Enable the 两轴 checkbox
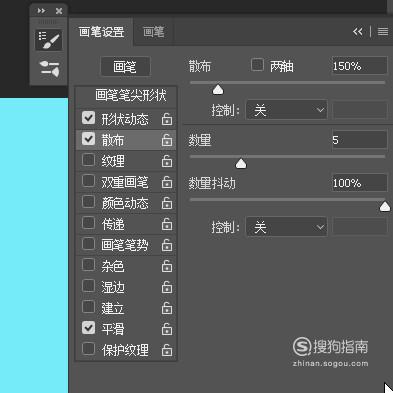This screenshot has width=393, height=393. tap(257, 65)
